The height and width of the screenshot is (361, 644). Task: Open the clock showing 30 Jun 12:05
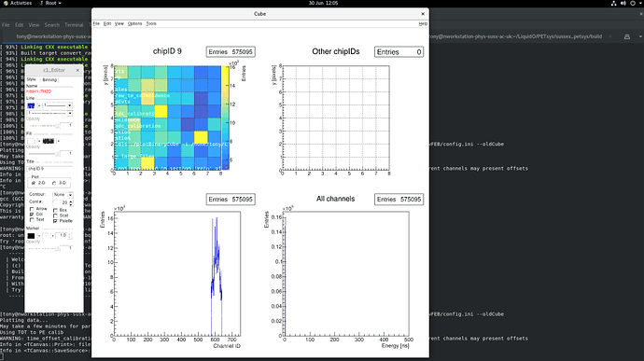(x=323, y=3)
